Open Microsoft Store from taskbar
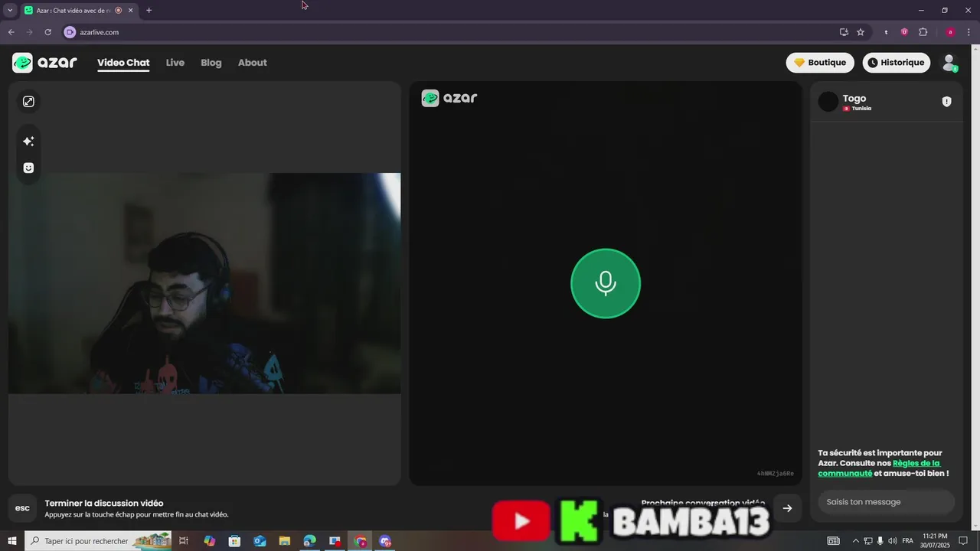Image resolution: width=980 pixels, height=551 pixels. click(x=235, y=541)
